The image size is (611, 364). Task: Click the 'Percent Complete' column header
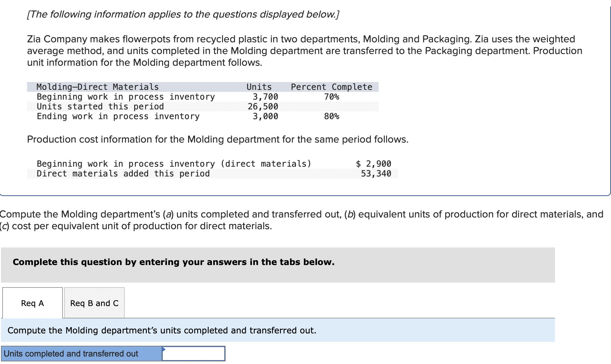(331, 87)
